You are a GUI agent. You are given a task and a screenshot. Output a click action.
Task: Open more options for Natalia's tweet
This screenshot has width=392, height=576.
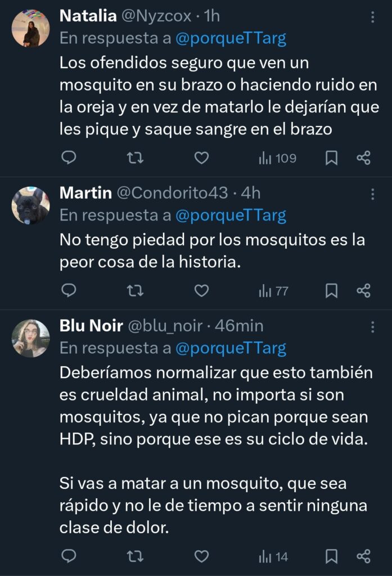(x=372, y=17)
